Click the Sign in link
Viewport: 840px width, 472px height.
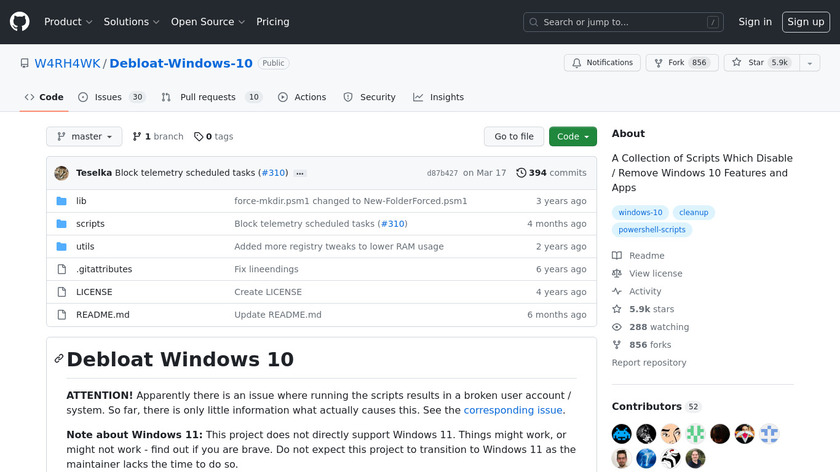point(755,22)
